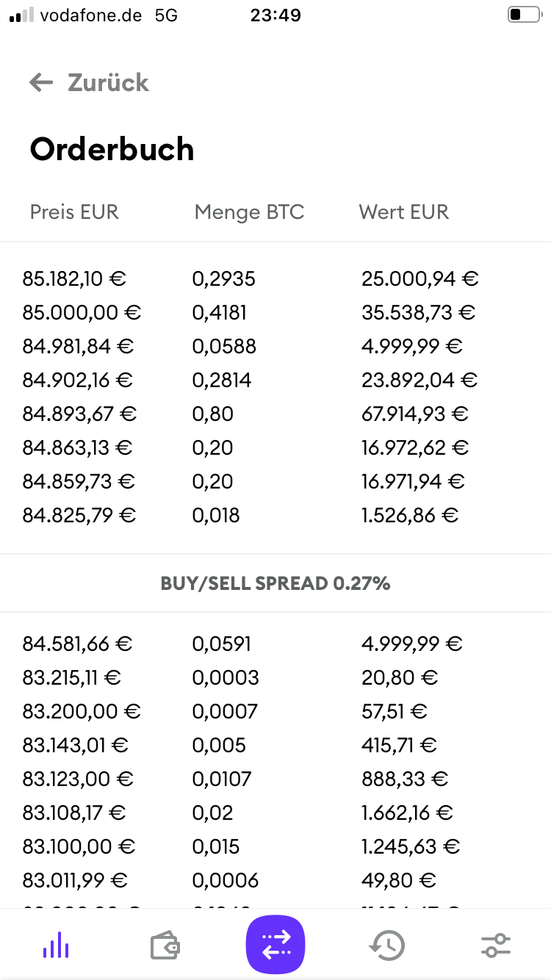Tap the purple trade exchange button
Screen dimensions: 551x980
tap(275, 945)
